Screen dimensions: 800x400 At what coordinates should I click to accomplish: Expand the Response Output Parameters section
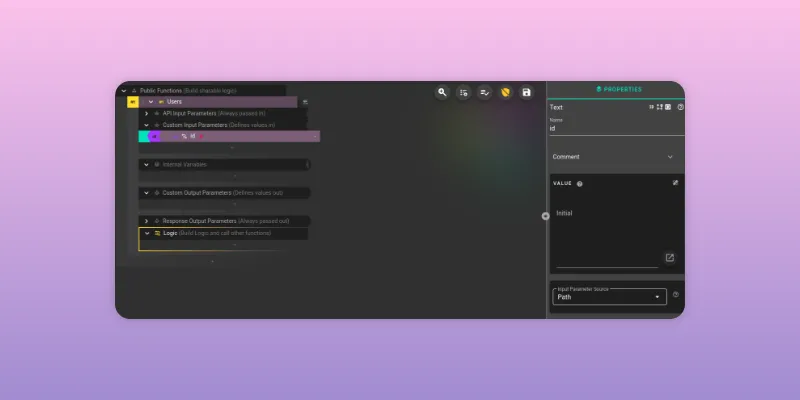146,220
